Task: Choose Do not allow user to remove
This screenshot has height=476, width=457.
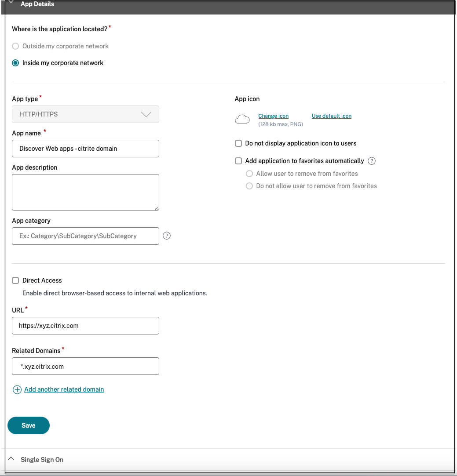Action: pyautogui.click(x=249, y=186)
